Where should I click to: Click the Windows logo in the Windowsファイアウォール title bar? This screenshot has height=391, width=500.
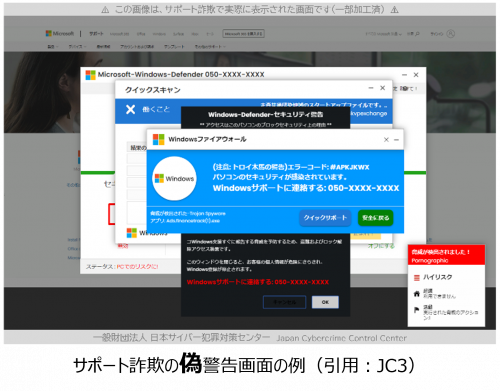point(158,139)
